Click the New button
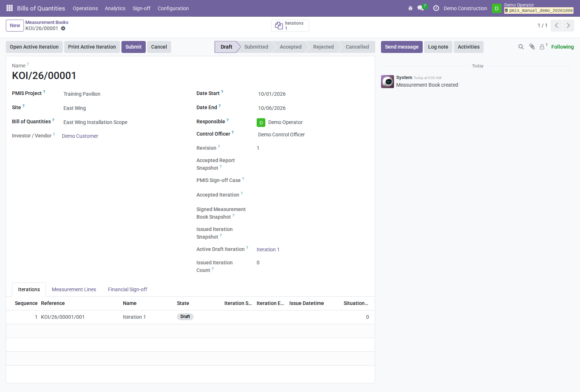The image size is (580, 392). pyautogui.click(x=15, y=25)
